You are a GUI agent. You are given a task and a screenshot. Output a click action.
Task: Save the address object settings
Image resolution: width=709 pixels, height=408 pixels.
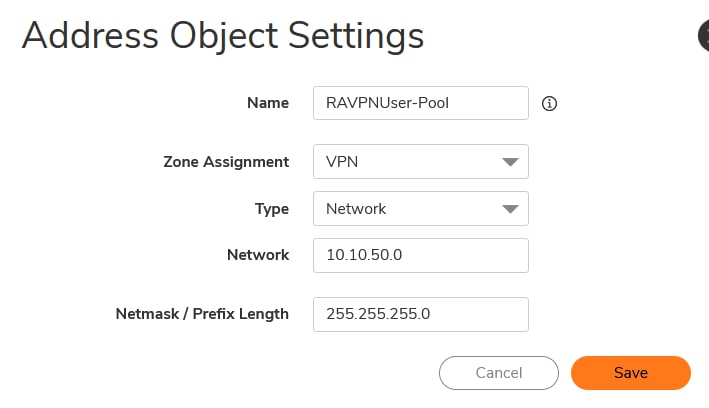click(630, 373)
